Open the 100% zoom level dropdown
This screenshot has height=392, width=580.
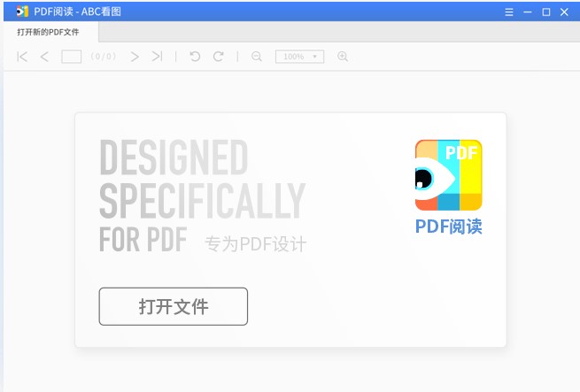pyautogui.click(x=299, y=57)
